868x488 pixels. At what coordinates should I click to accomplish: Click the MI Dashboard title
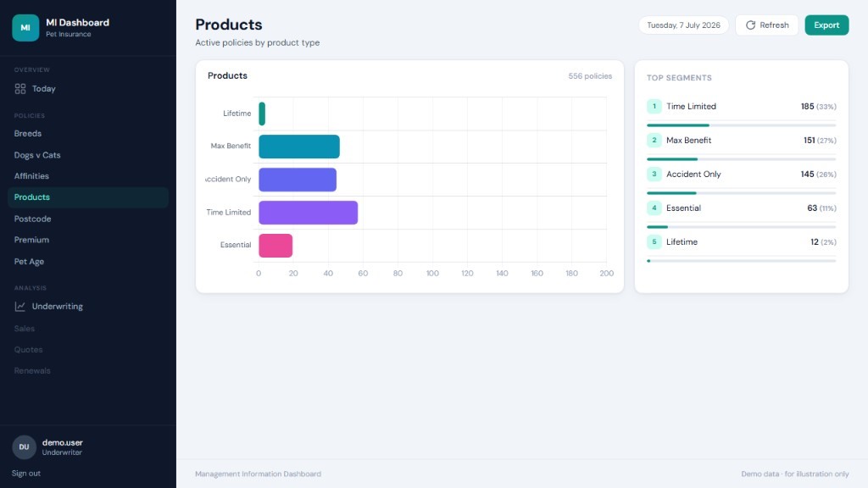click(77, 23)
